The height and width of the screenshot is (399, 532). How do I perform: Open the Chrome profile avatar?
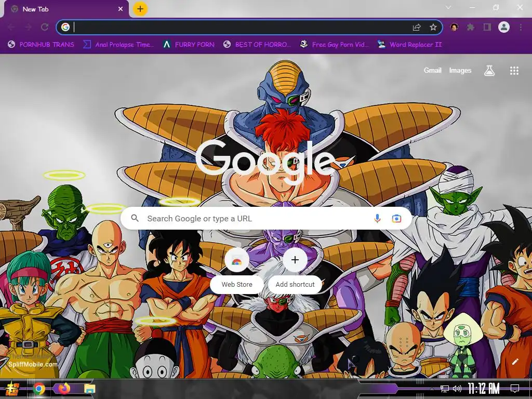[504, 27]
